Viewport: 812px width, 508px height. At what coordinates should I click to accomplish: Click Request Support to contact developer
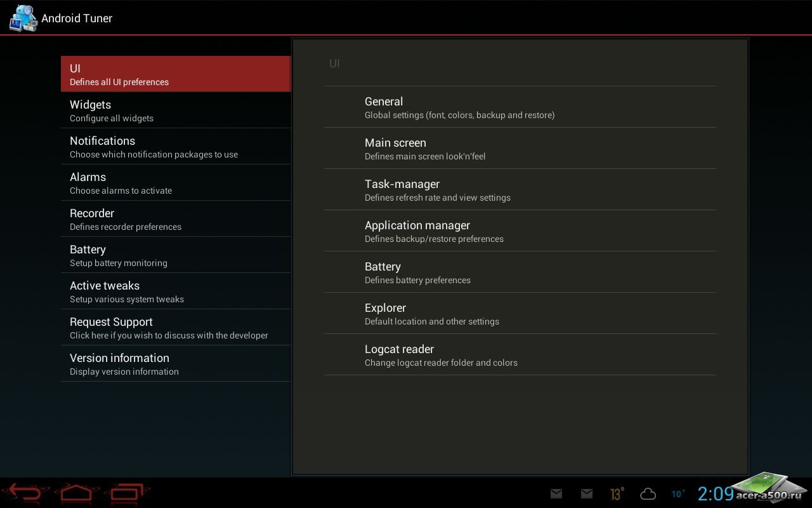click(x=176, y=328)
